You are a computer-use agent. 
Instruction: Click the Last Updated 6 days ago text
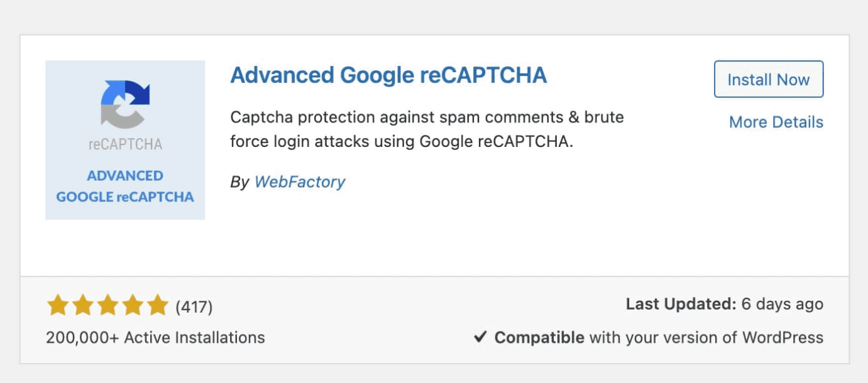(x=724, y=305)
